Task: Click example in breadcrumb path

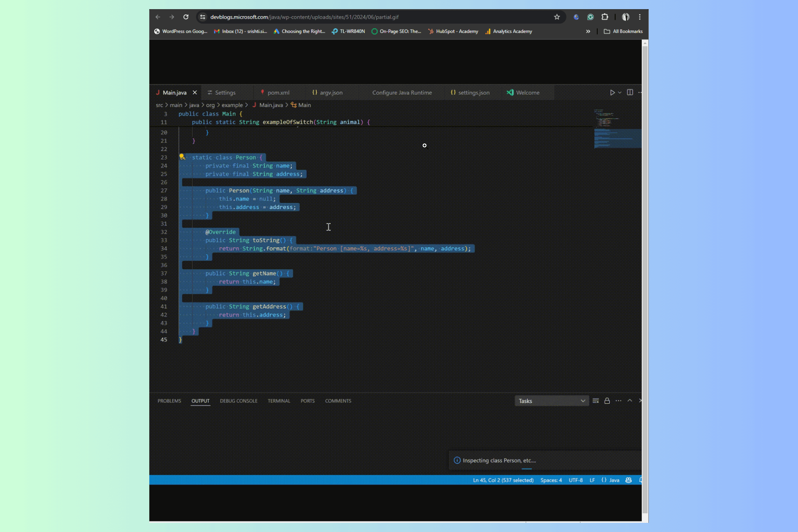Action: [232, 105]
